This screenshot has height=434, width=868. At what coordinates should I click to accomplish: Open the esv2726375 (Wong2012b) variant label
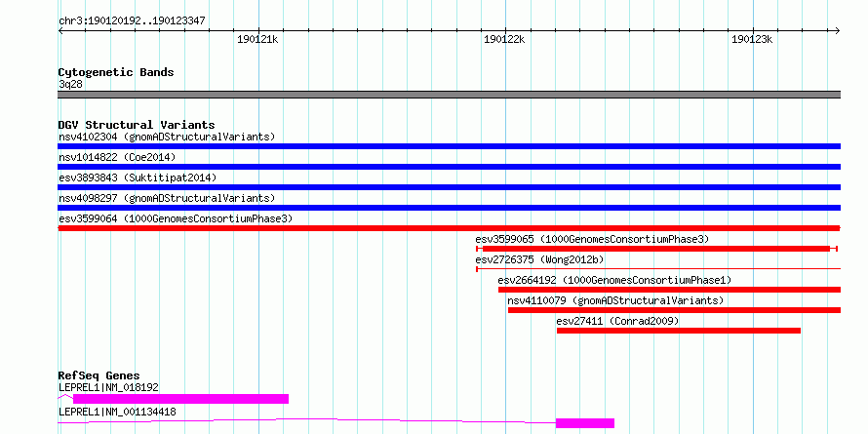pyautogui.click(x=539, y=259)
